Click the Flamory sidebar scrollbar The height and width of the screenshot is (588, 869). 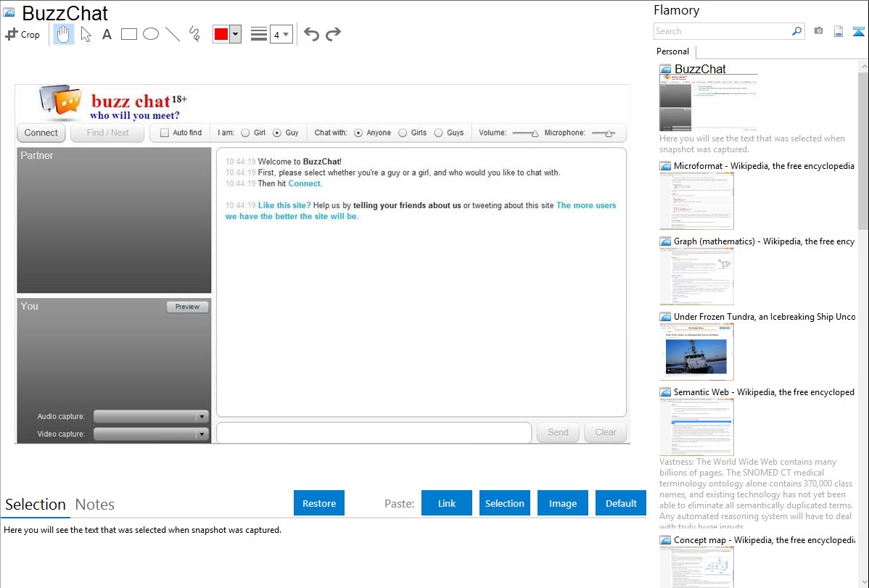coord(863,149)
